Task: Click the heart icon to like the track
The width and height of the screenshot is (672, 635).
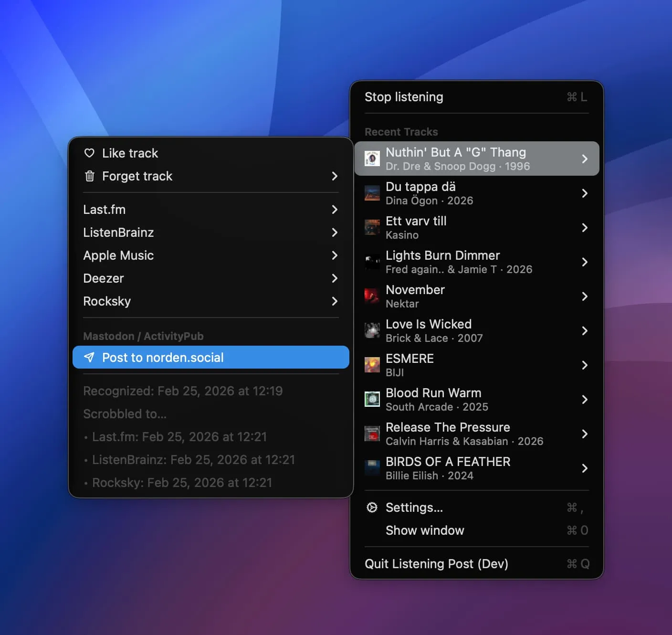Action: tap(90, 153)
